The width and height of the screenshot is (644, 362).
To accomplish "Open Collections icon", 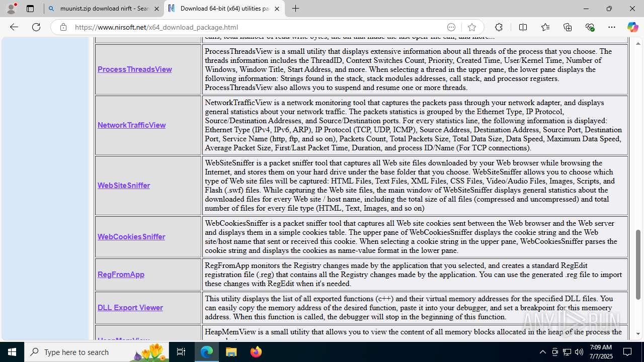I will coord(568,27).
